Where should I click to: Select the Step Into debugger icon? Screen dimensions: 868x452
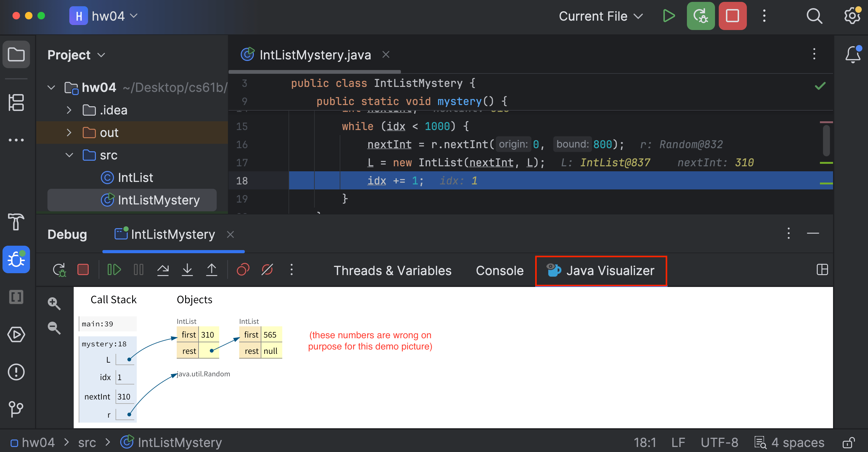(188, 269)
